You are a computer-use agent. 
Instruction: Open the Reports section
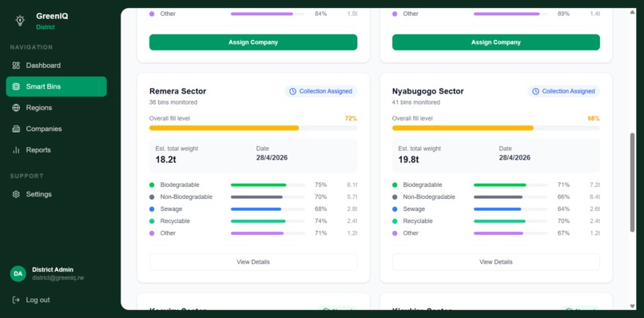click(x=56, y=150)
